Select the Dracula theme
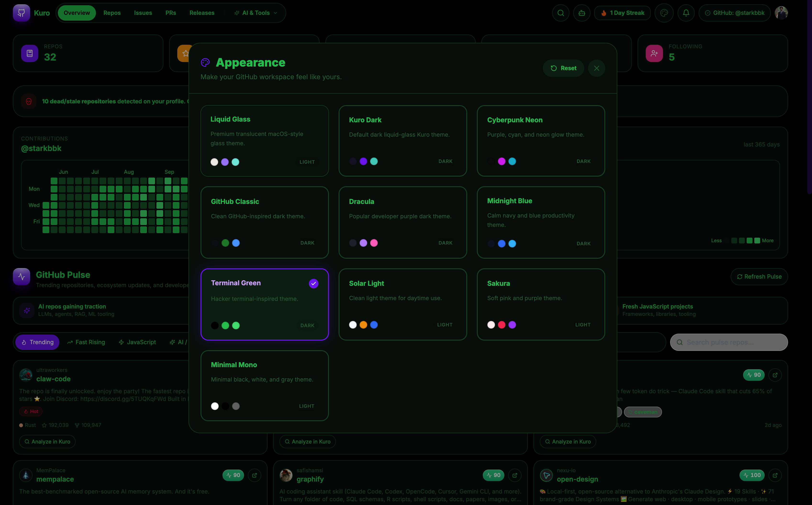Viewport: 812px width, 505px height. 403,222
